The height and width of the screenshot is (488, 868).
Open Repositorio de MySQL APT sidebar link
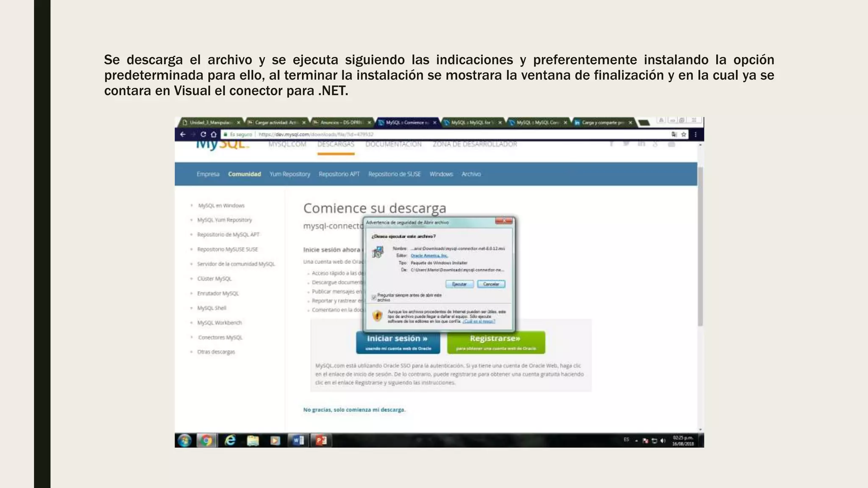pos(228,235)
